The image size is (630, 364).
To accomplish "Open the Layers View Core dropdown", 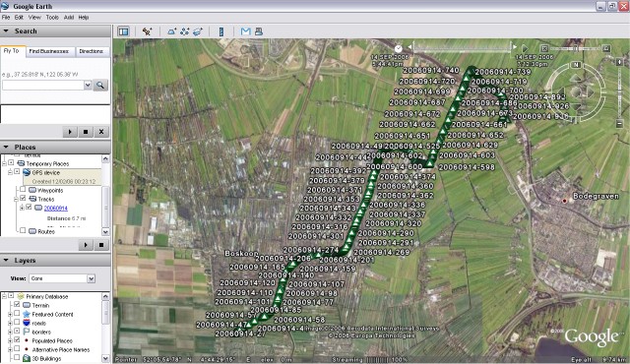I will pyautogui.click(x=92, y=278).
